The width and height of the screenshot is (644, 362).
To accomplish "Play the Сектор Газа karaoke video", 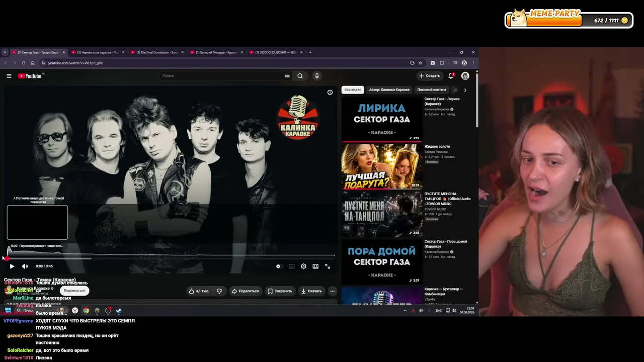I will [12, 266].
